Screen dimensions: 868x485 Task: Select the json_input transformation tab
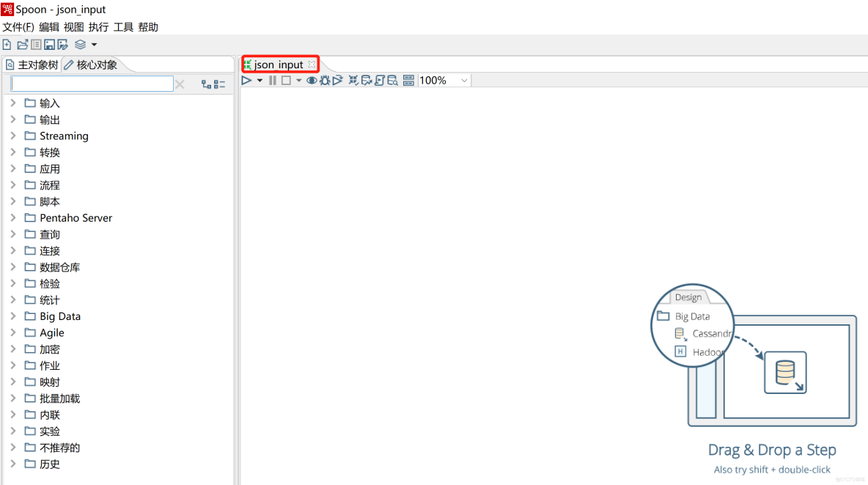click(279, 65)
